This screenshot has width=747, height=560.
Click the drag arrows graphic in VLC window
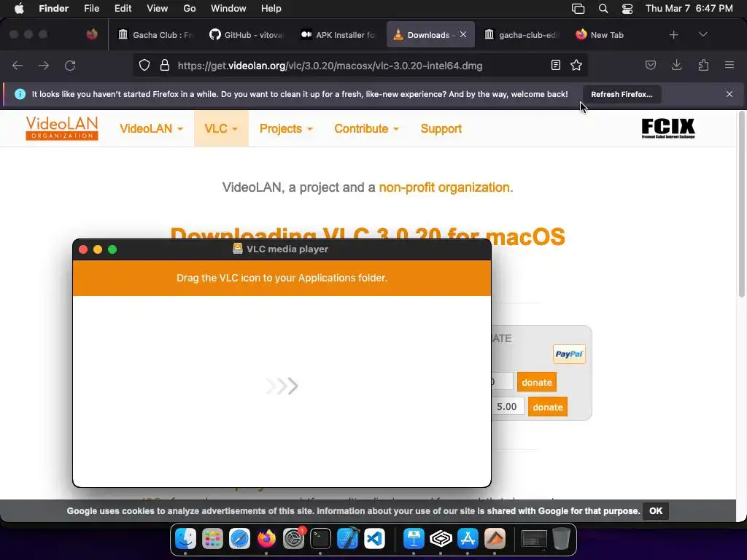tap(282, 386)
